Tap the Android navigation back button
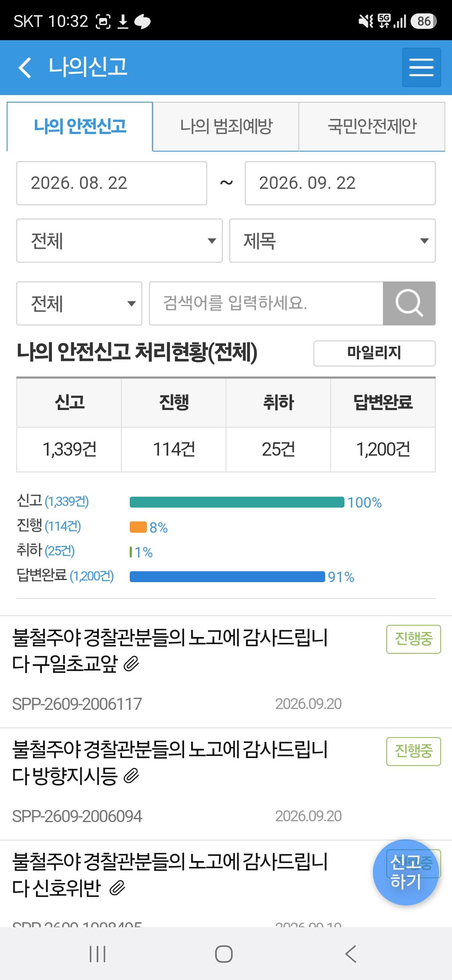Viewport: 452px width, 980px height. coord(351,954)
